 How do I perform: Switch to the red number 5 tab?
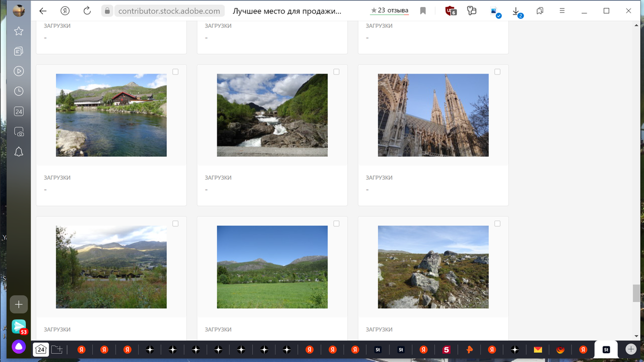point(446,350)
